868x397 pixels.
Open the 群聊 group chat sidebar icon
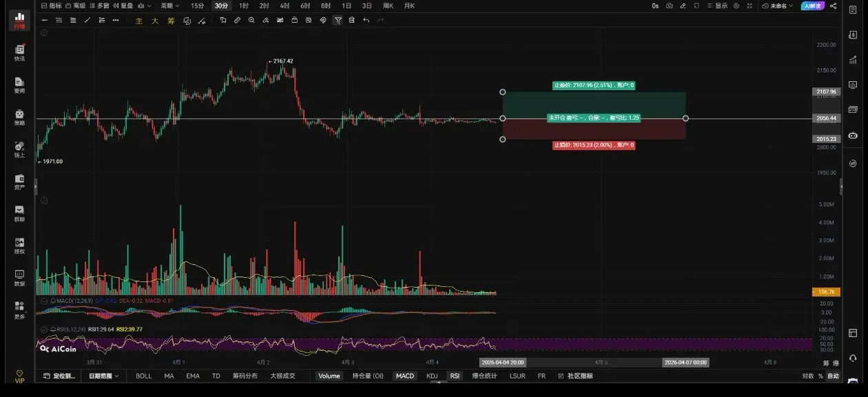pyautogui.click(x=19, y=214)
